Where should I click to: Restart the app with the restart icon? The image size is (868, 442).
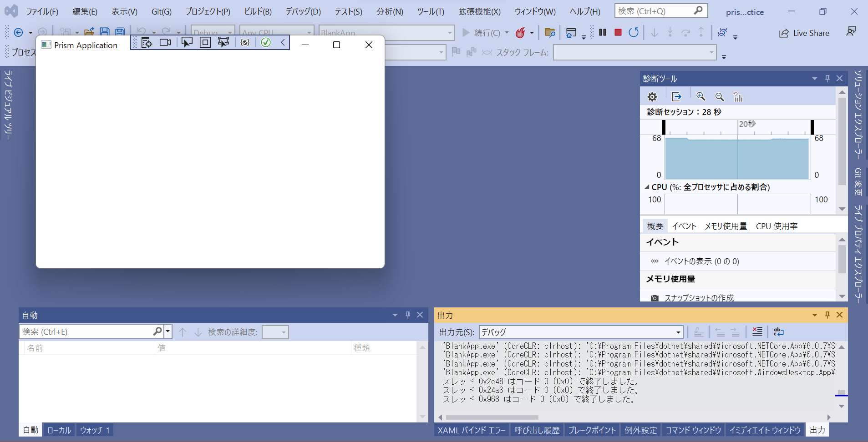click(x=634, y=32)
